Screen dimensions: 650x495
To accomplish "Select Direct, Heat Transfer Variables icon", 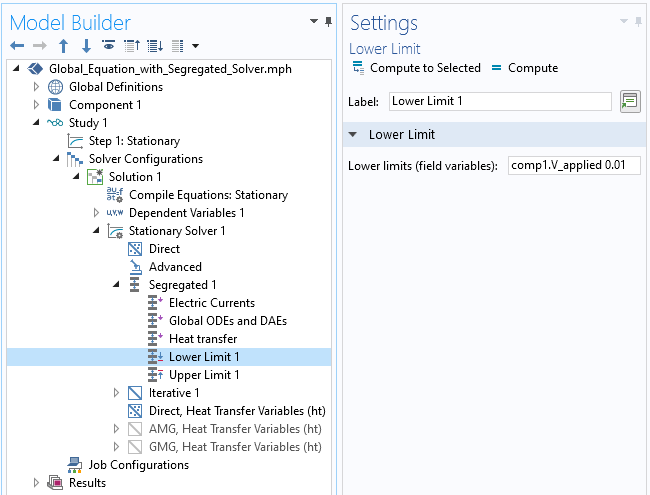I will click(135, 411).
